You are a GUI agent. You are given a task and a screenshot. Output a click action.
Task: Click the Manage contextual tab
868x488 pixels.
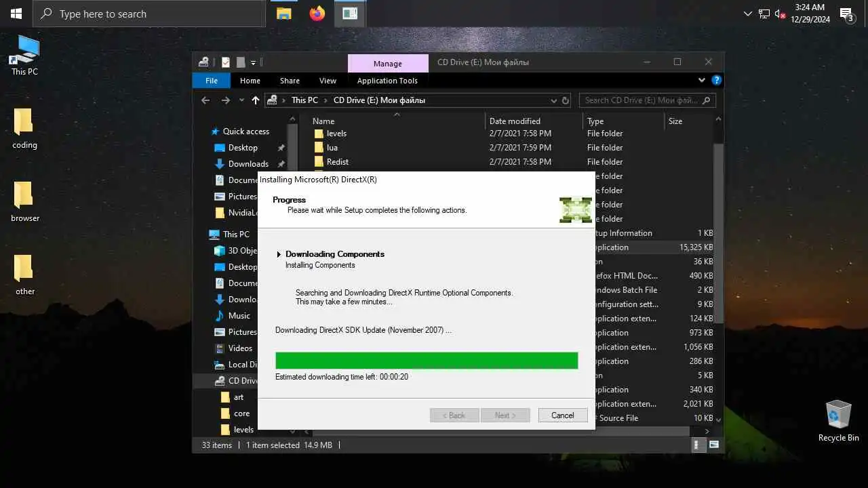pyautogui.click(x=388, y=63)
